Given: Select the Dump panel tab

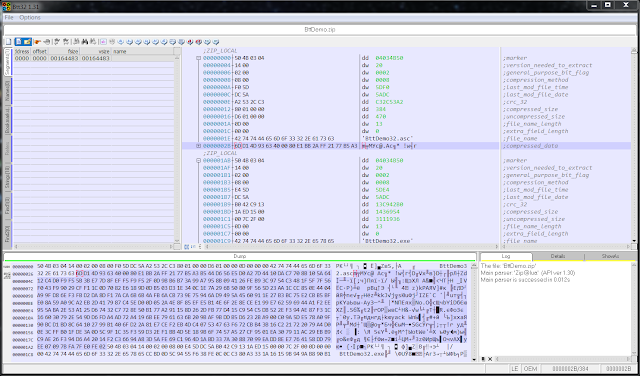Looking at the screenshot, I should [240, 256].
